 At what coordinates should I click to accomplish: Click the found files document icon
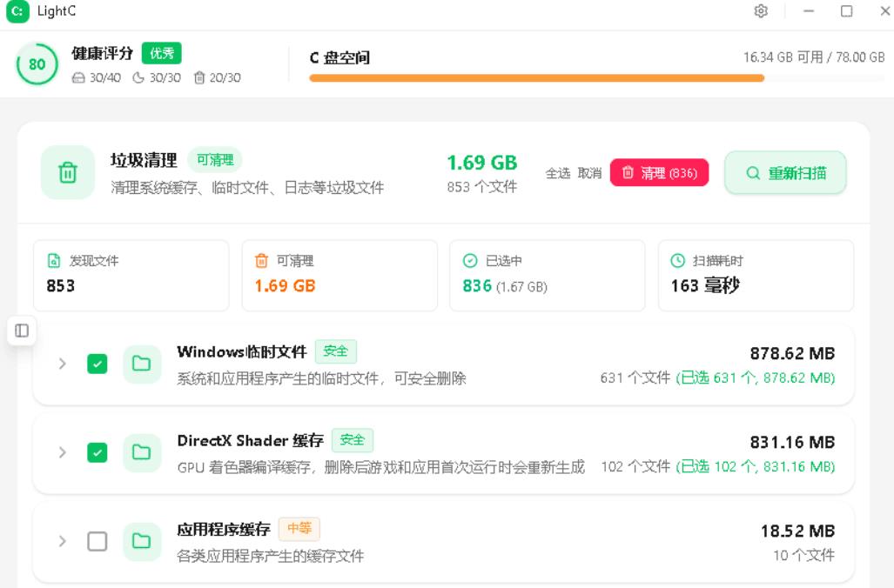[x=54, y=260]
